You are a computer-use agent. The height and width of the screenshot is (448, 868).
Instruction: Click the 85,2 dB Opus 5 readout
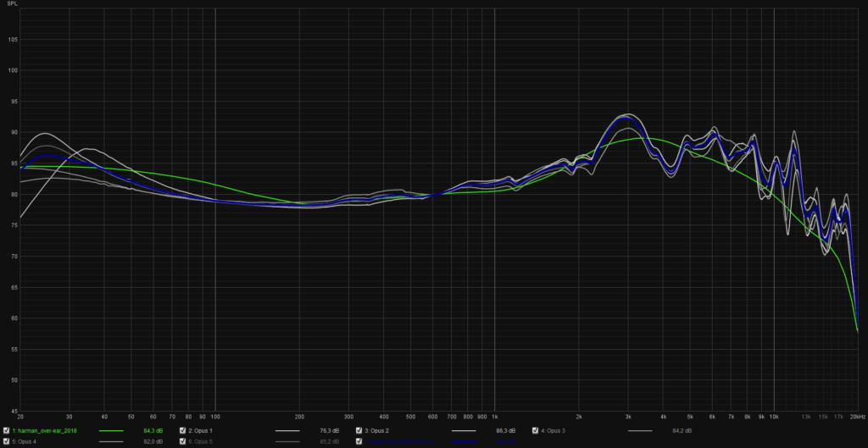click(330, 441)
